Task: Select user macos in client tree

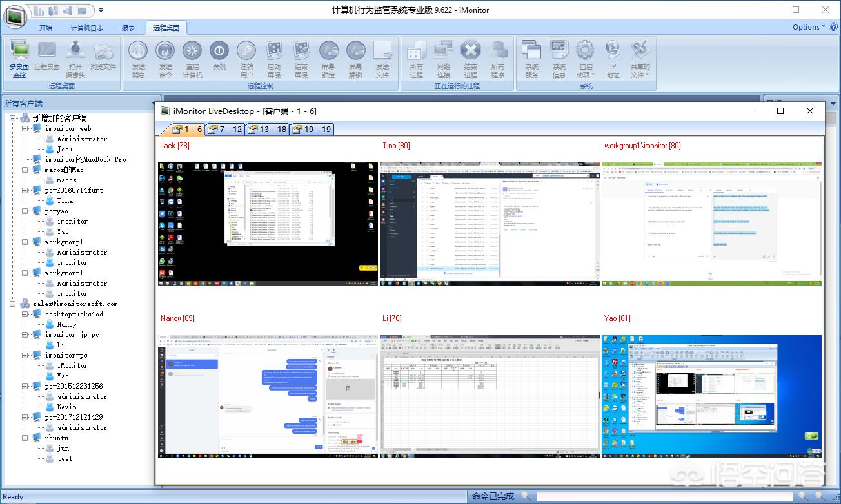Action: tap(66, 180)
